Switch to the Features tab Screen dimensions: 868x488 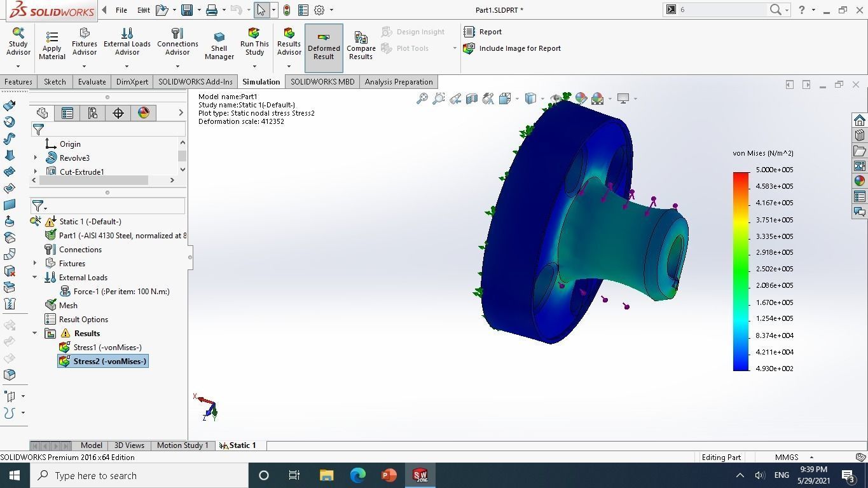[x=18, y=82]
